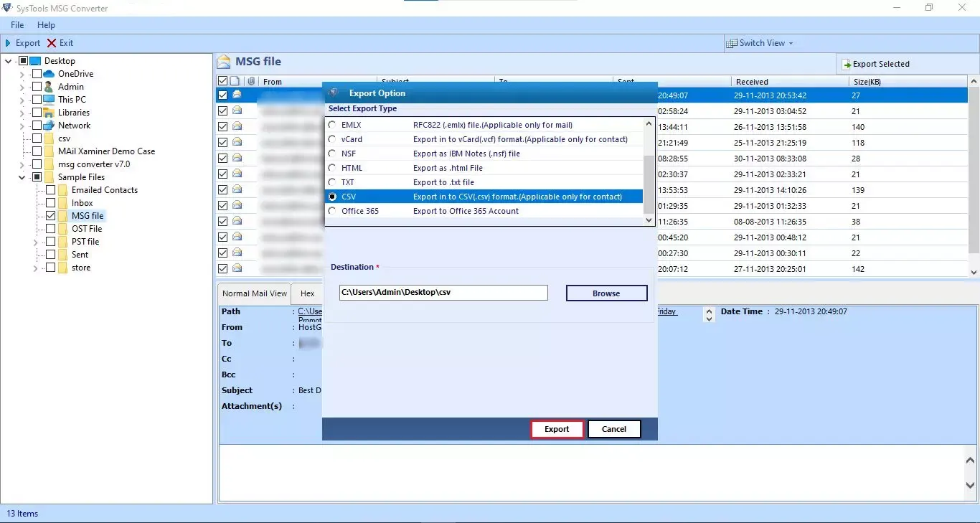Click the scroll down arrow in body pane
Screen dimensions: 980x523
tap(970, 486)
